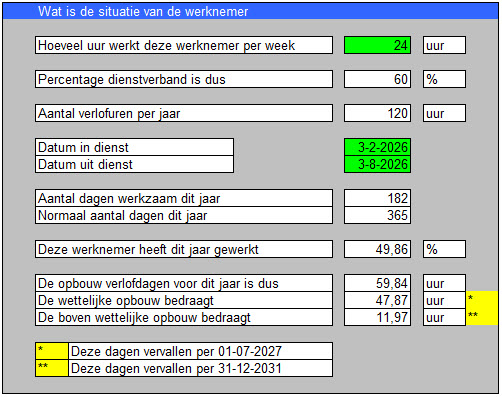Screen dimensions: 502x397
Task: Click the 'uur' unit next to the value 59,84
Action: (444, 283)
